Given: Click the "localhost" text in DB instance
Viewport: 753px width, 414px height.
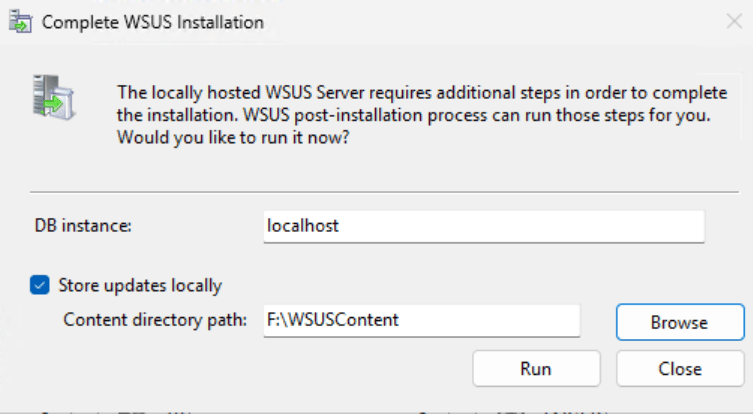Looking at the screenshot, I should [303, 226].
